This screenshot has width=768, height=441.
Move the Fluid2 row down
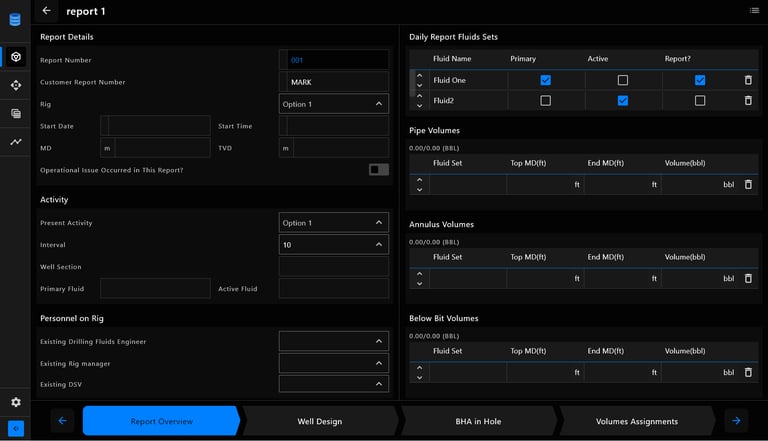coord(419,105)
